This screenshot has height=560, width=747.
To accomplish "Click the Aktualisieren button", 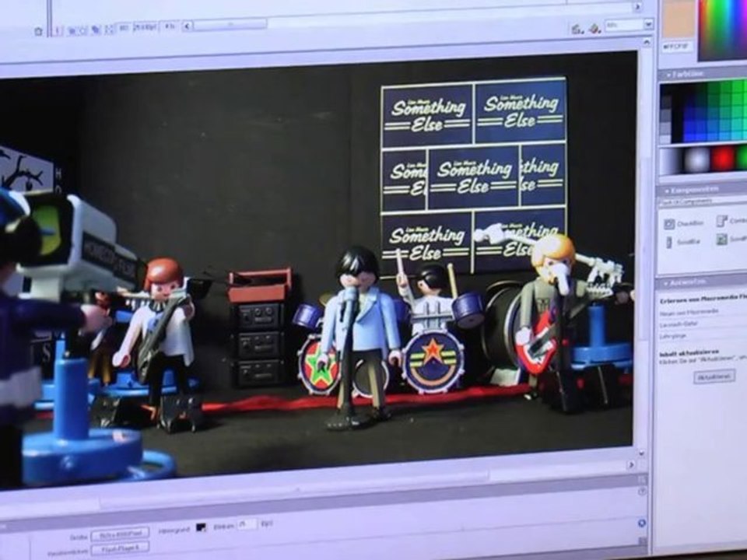I will point(714,376).
